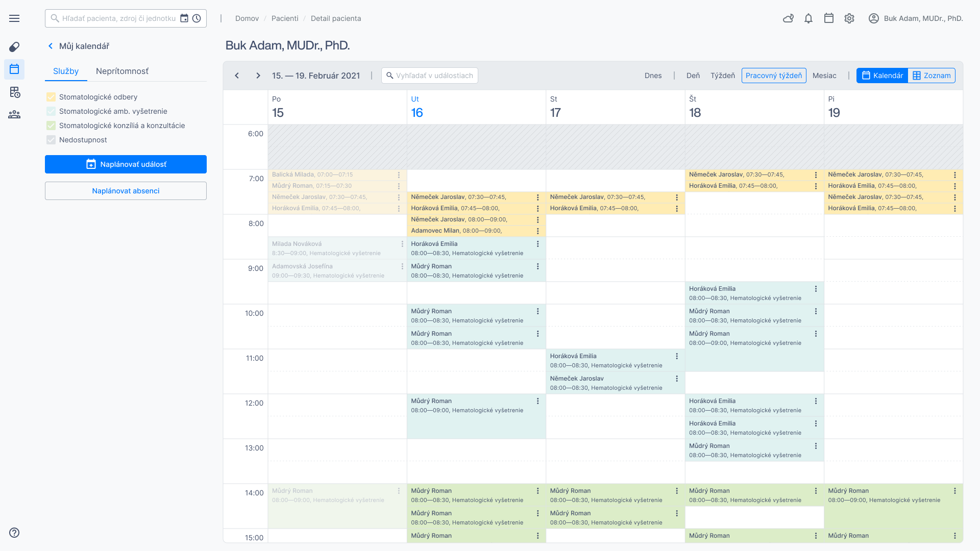Open Tuesday Němeček Jaroslav 08:00—09:00 event
The width and height of the screenshot is (980, 551).
click(x=476, y=220)
